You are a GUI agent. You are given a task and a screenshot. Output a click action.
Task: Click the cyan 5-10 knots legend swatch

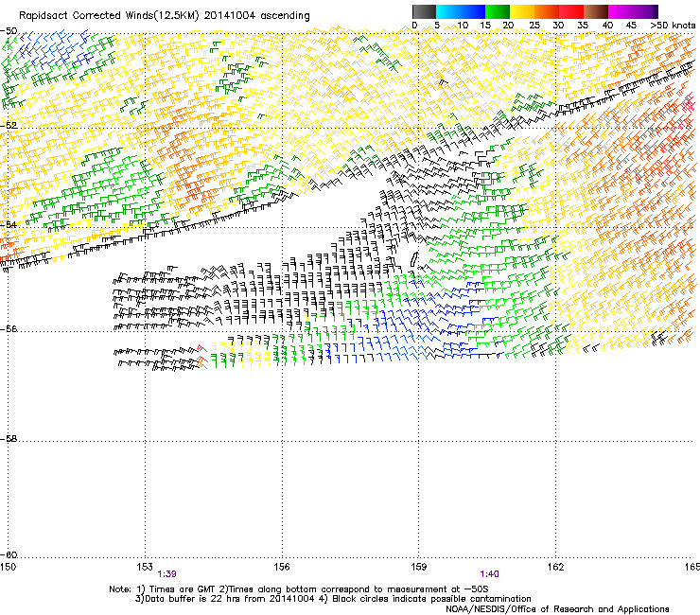tap(448, 11)
